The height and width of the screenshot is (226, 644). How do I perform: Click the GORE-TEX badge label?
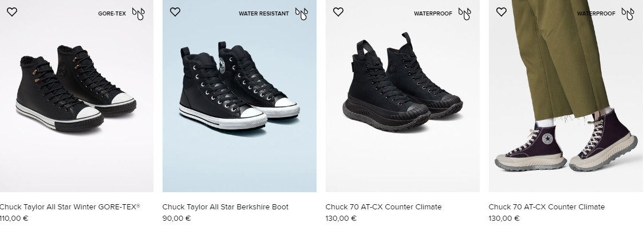[x=112, y=14]
